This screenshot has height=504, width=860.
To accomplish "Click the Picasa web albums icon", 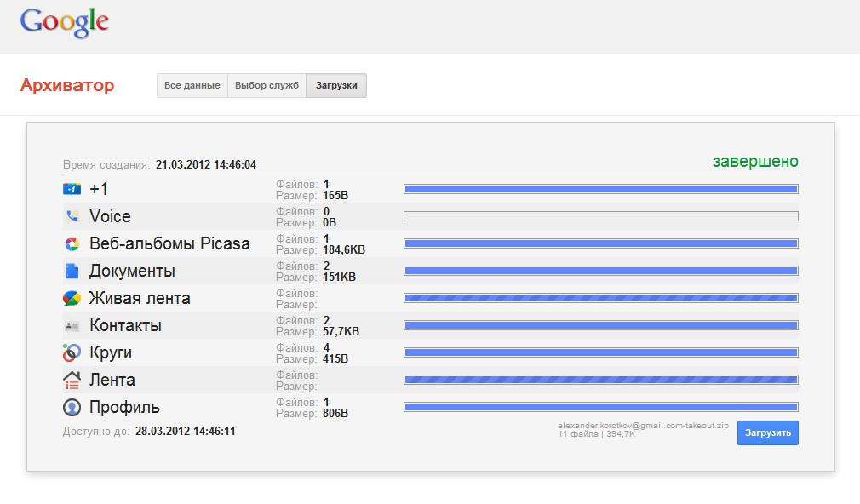I will (x=72, y=244).
